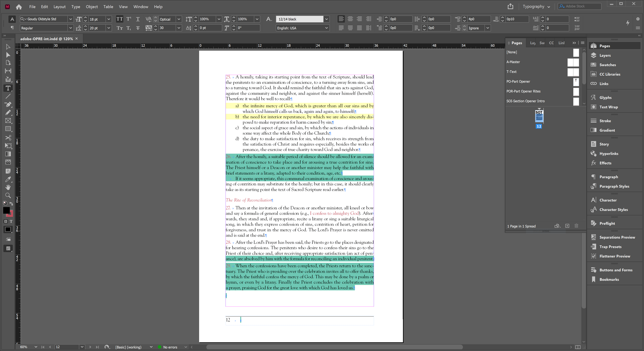Screen dimensions: 644x351
Task: Toggle All Caps formatting
Action: tap(120, 19)
